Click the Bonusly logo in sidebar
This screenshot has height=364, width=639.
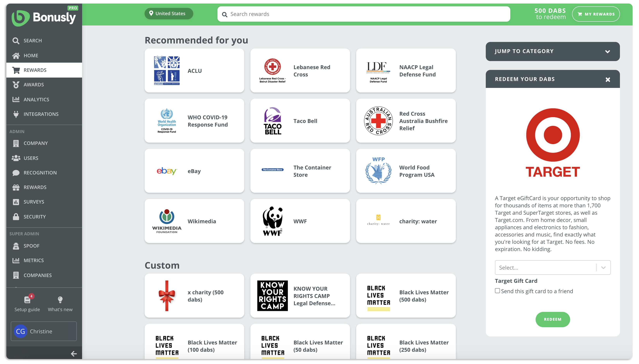[44, 17]
